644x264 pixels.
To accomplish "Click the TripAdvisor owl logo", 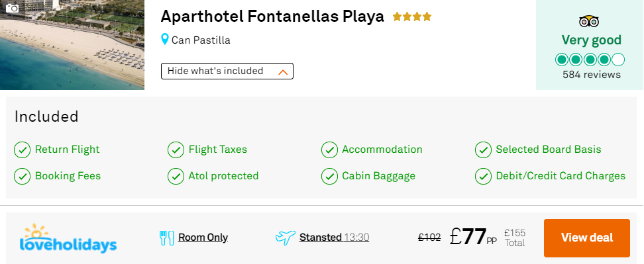I will [589, 21].
